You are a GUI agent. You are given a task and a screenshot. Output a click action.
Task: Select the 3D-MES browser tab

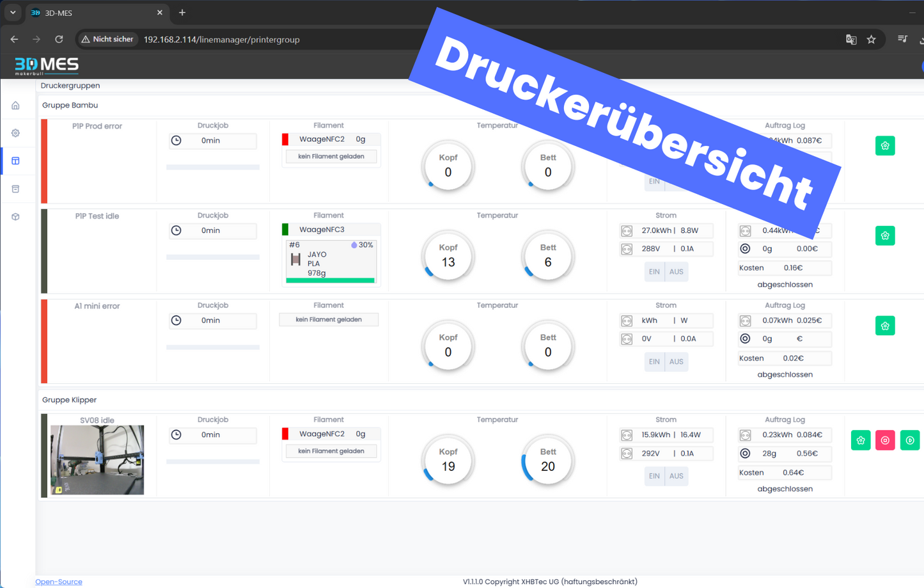click(90, 13)
